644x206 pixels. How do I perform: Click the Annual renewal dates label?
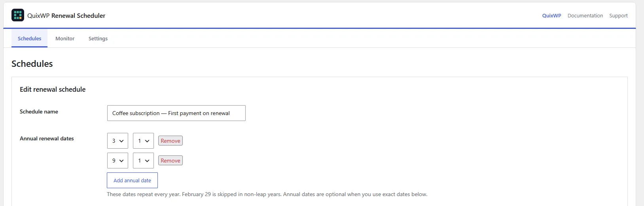click(x=47, y=138)
